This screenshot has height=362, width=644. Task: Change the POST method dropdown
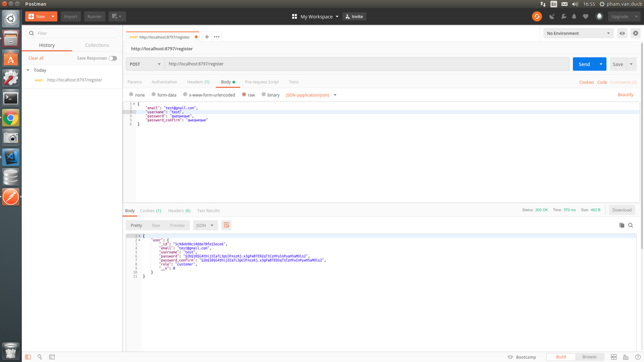pos(145,64)
